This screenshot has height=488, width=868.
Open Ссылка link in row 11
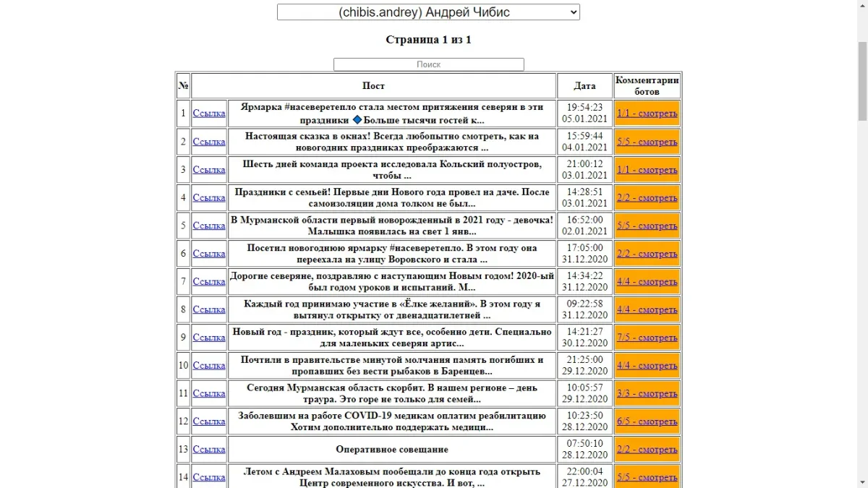(209, 393)
